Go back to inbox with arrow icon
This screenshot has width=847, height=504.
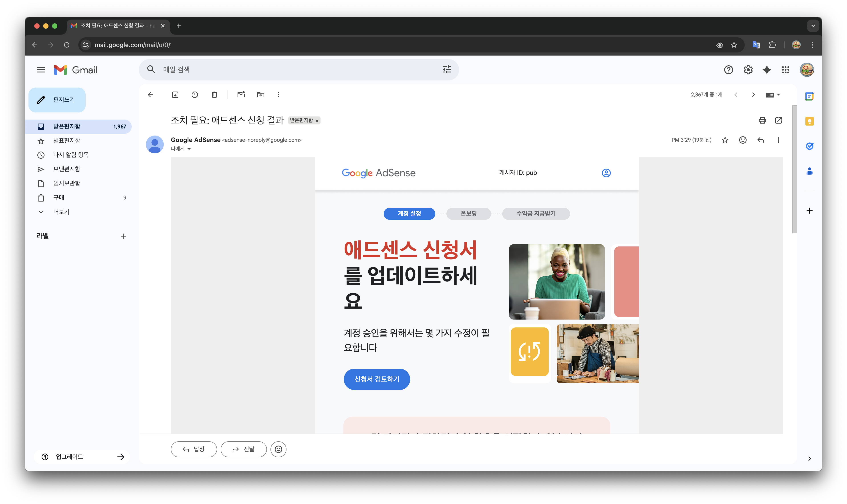coord(151,95)
